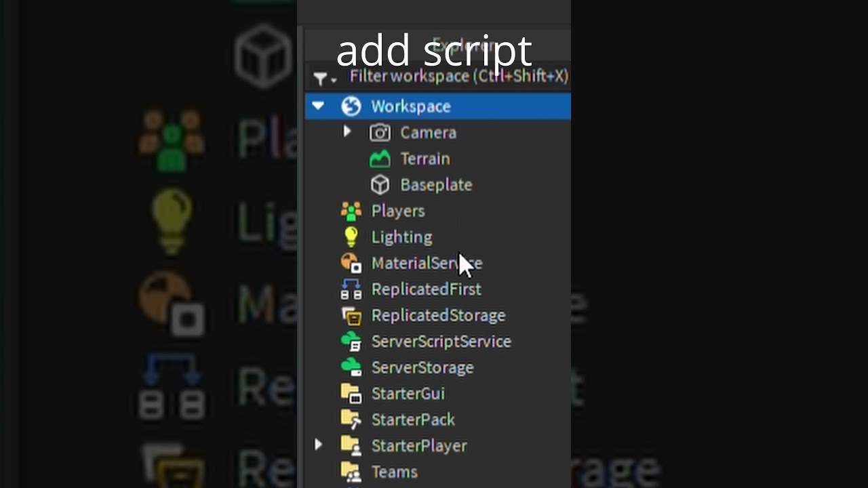Select the MaterialService label
The image size is (868, 488).
coord(427,263)
